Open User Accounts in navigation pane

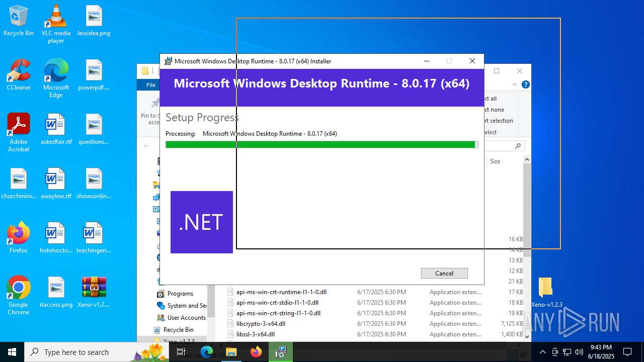(182, 318)
